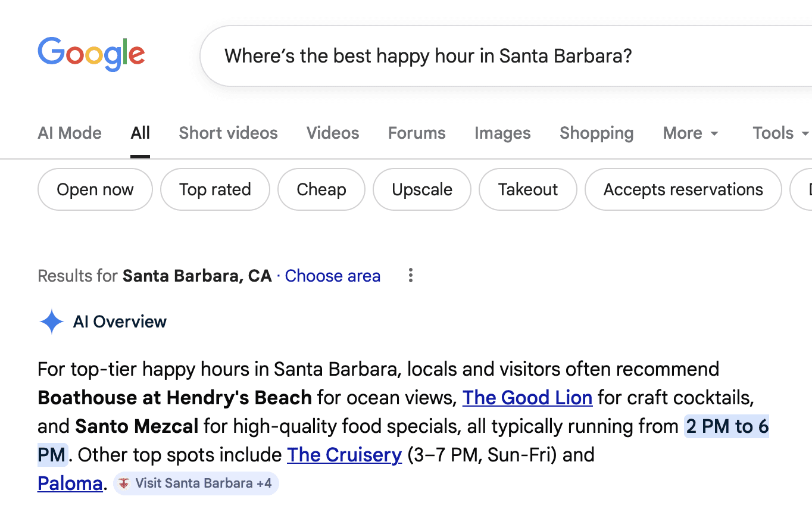Screen dimensions: 812x518
Task: Select the Accepts reservations filter
Action: pyautogui.click(x=682, y=189)
